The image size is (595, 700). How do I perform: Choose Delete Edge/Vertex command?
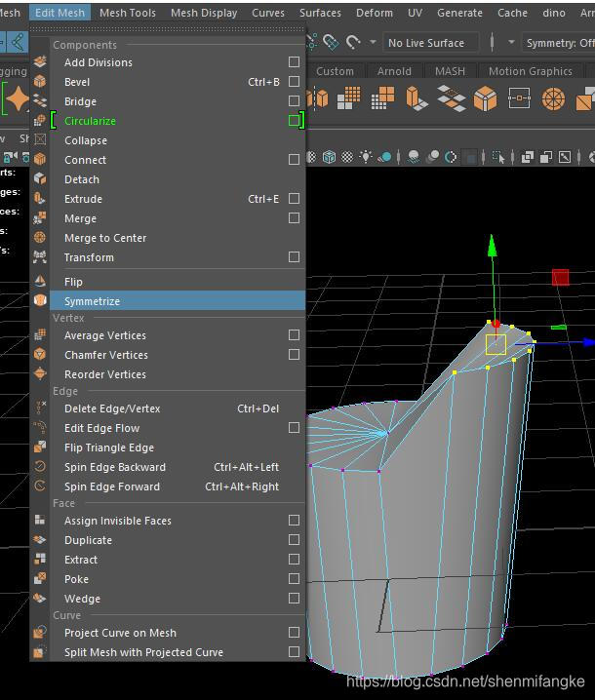[178, 408]
